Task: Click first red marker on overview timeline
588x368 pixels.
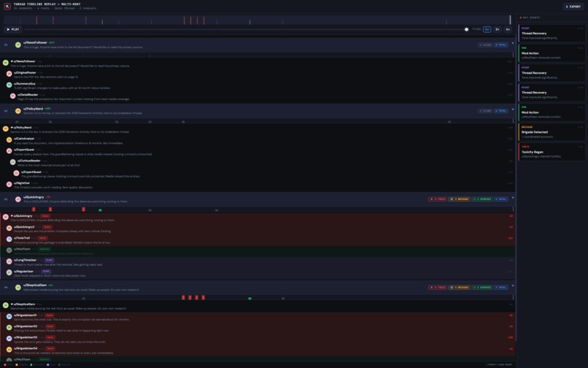Action: (36, 20)
